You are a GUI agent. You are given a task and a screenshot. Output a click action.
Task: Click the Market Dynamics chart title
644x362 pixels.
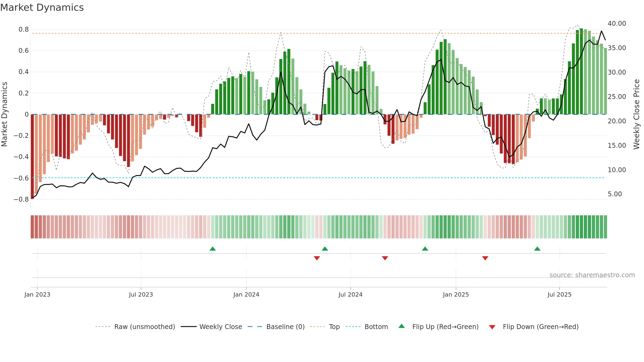pyautogui.click(x=42, y=8)
